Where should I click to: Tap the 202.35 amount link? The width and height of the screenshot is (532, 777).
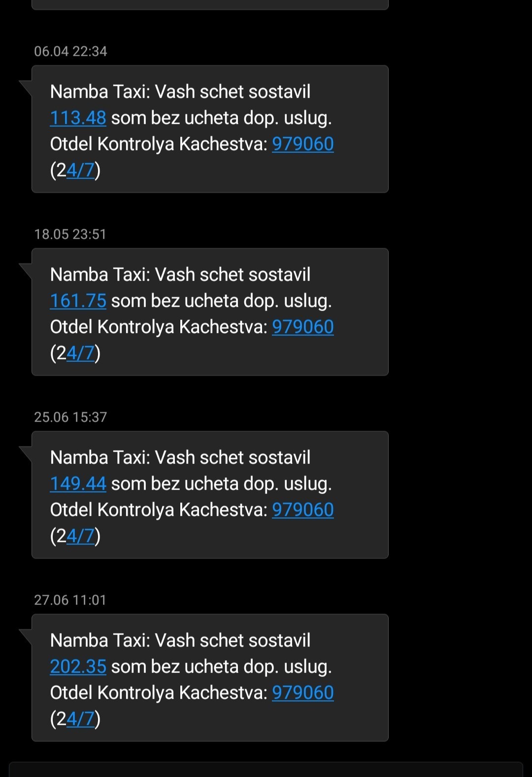point(78,667)
